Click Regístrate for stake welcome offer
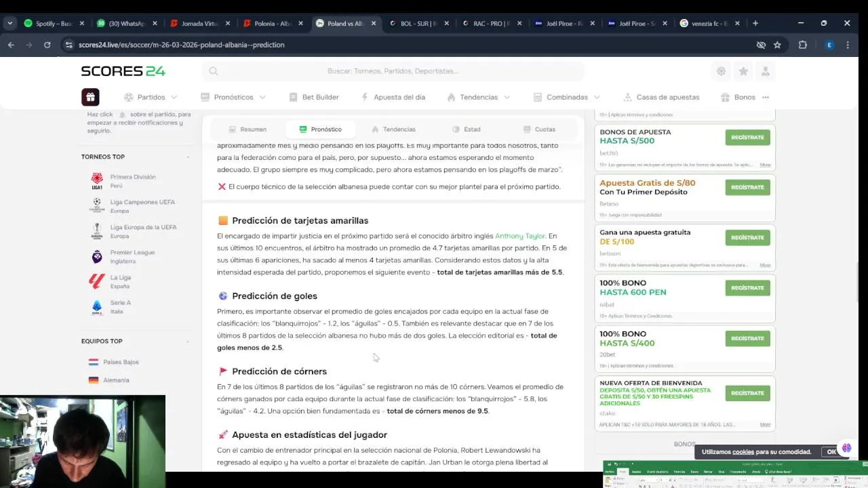The image size is (868, 488). 747,393
